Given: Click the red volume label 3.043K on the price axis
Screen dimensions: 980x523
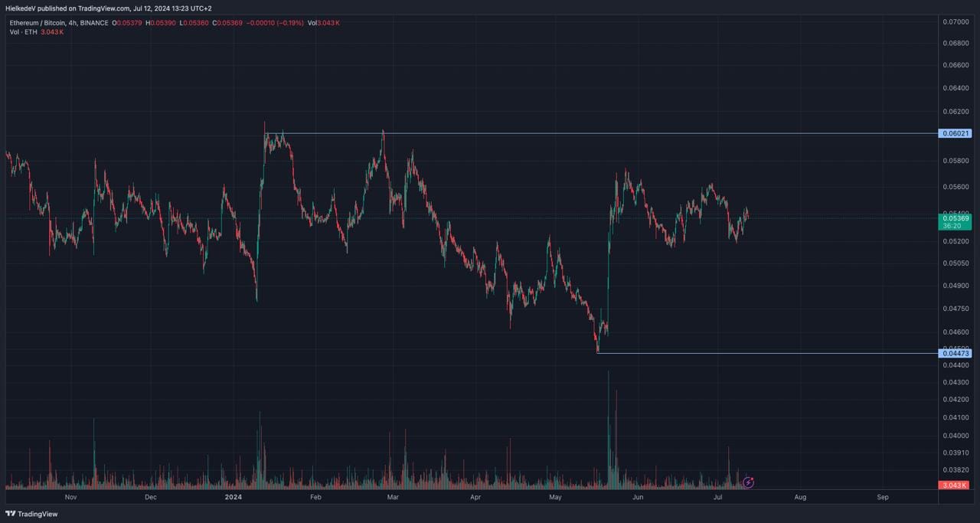Looking at the screenshot, I should click(955, 485).
